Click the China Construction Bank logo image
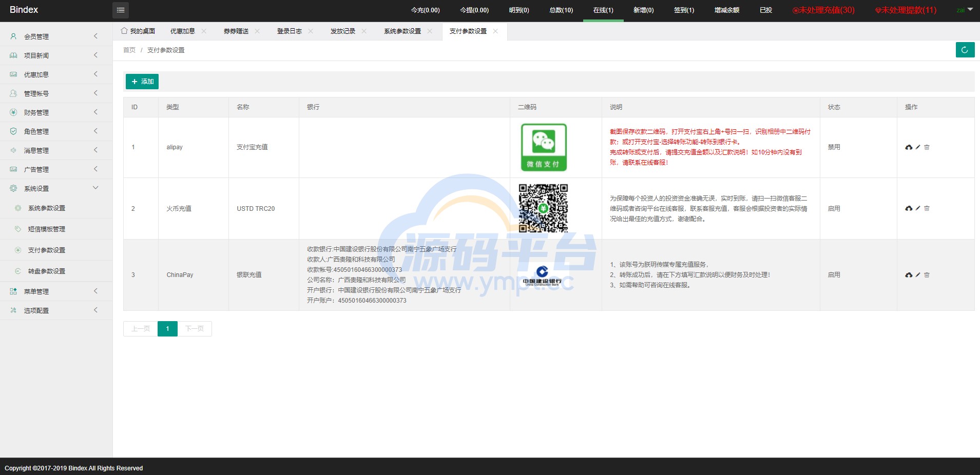 click(x=542, y=275)
